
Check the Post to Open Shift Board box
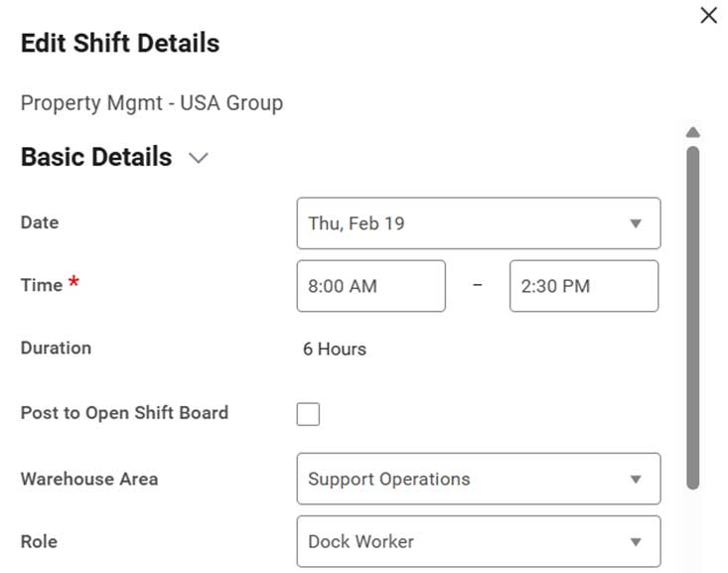tap(308, 414)
